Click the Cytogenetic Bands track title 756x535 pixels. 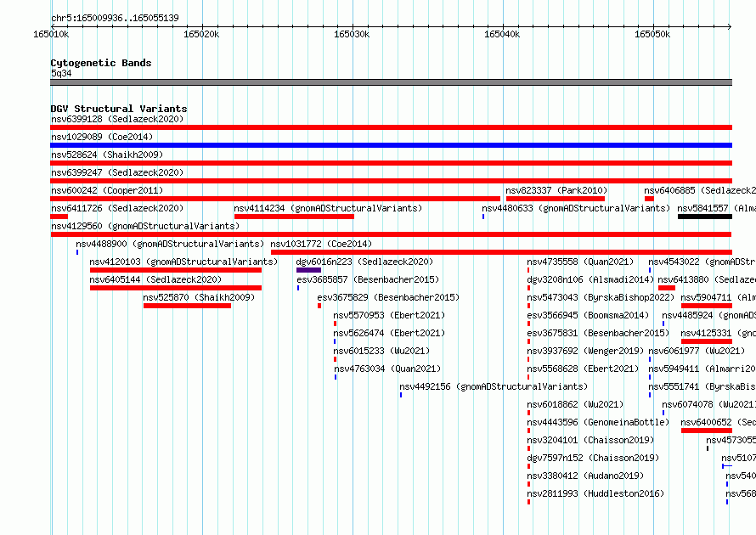tap(101, 63)
